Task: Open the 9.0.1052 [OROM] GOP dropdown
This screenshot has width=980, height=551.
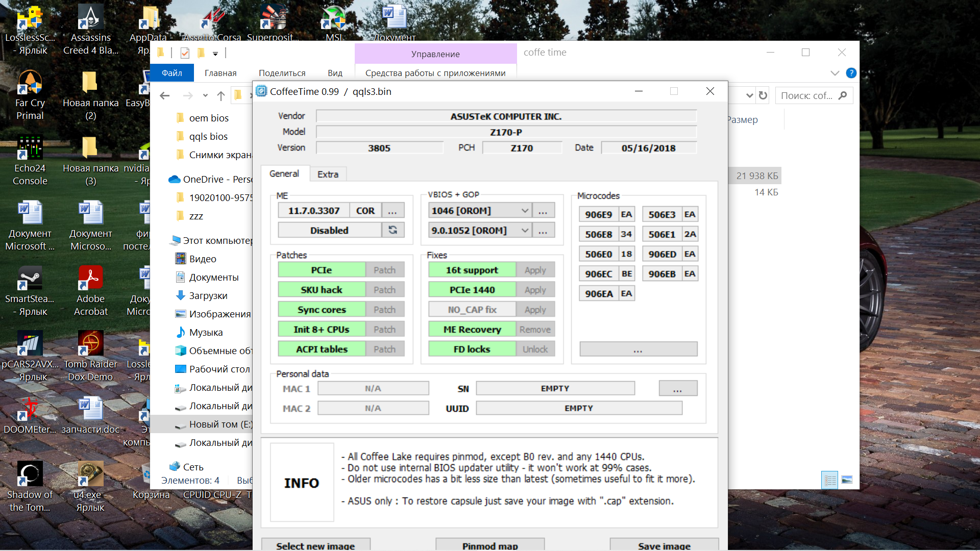Action: (x=524, y=231)
